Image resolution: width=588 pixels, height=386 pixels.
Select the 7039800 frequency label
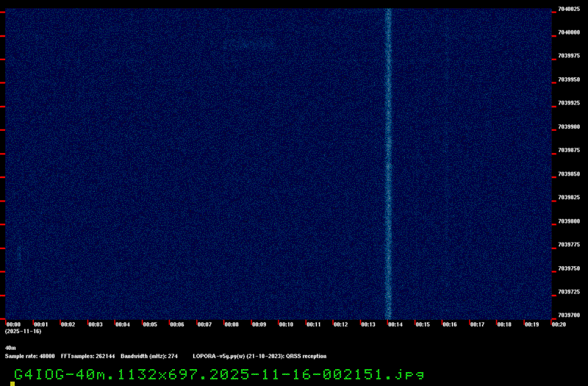pos(569,221)
